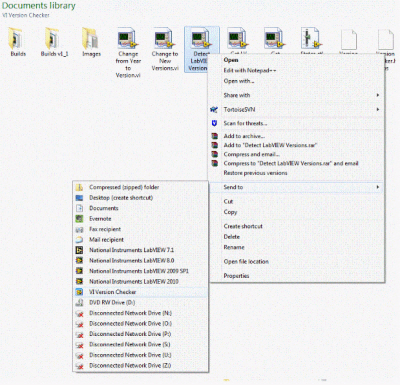
Task: Choose Compress and email...
Action: pos(251,154)
